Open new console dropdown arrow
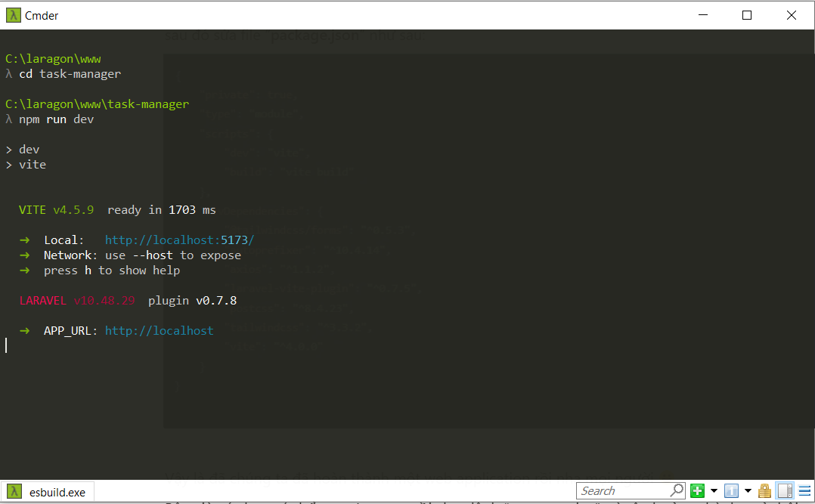Viewport: 815px width, 504px height. click(x=714, y=490)
